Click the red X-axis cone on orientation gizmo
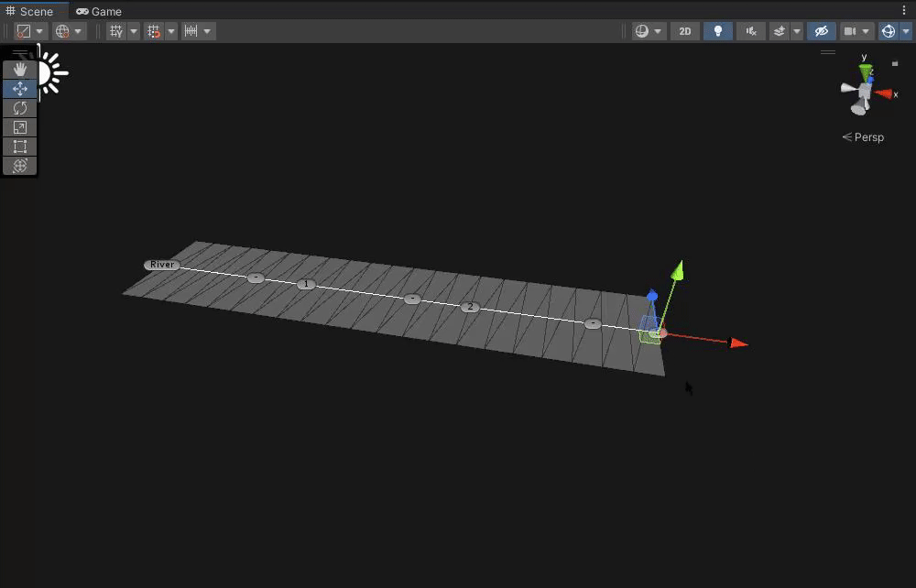The width and height of the screenshot is (916, 588). [885, 93]
